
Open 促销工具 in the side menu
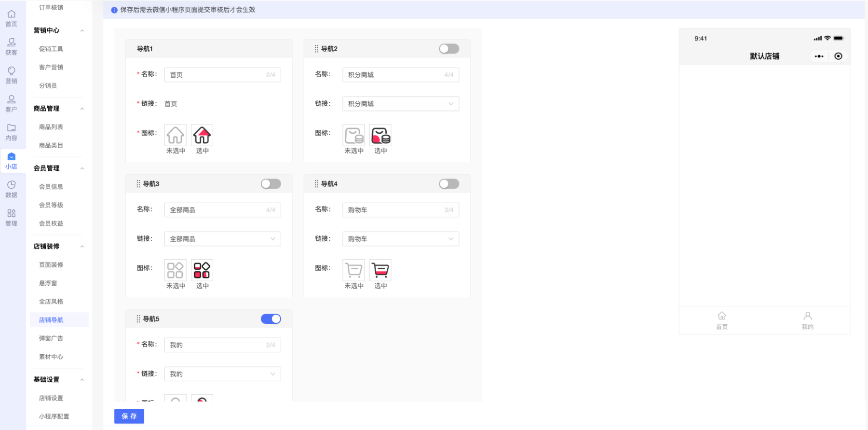[51, 49]
